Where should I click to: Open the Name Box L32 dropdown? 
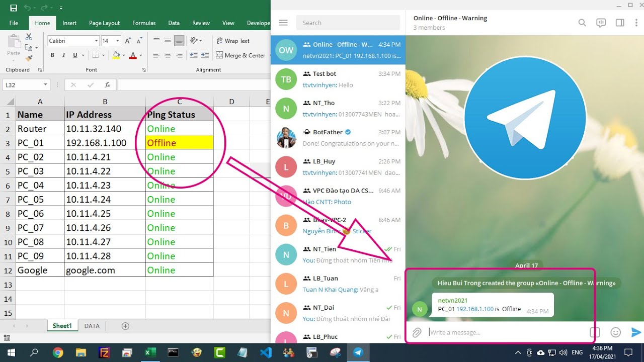coord(45,85)
